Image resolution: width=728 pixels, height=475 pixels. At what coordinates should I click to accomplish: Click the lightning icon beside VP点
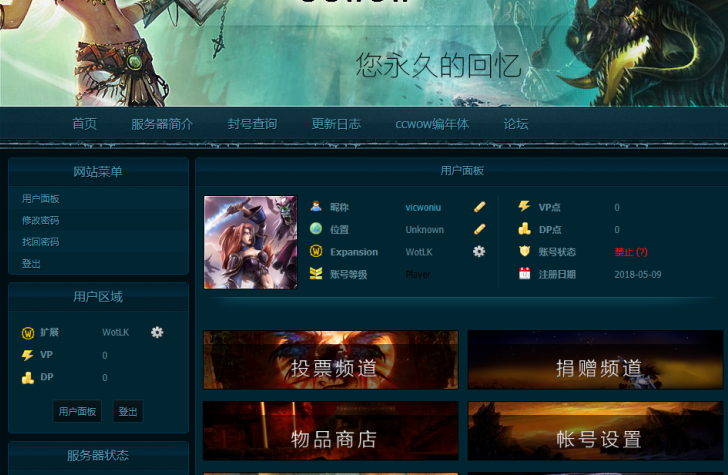(524, 206)
